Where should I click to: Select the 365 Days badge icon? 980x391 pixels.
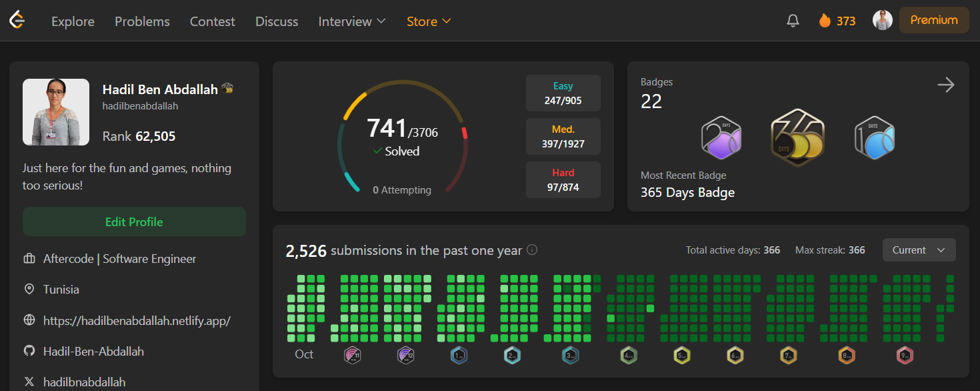click(797, 137)
